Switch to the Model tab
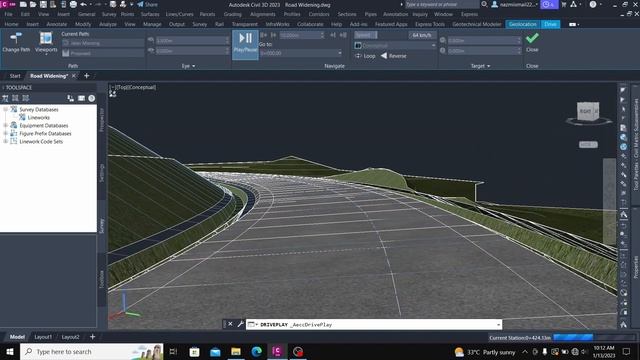The width and height of the screenshot is (640, 360). tap(17, 337)
